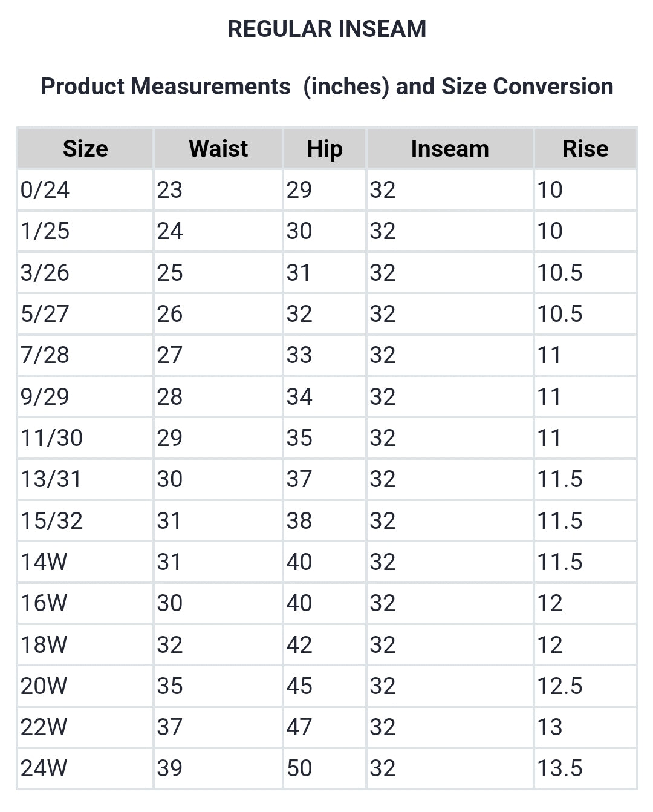Viewport: 653px width, 812px height.
Task: Click the 24W size cell
Action: click(44, 768)
